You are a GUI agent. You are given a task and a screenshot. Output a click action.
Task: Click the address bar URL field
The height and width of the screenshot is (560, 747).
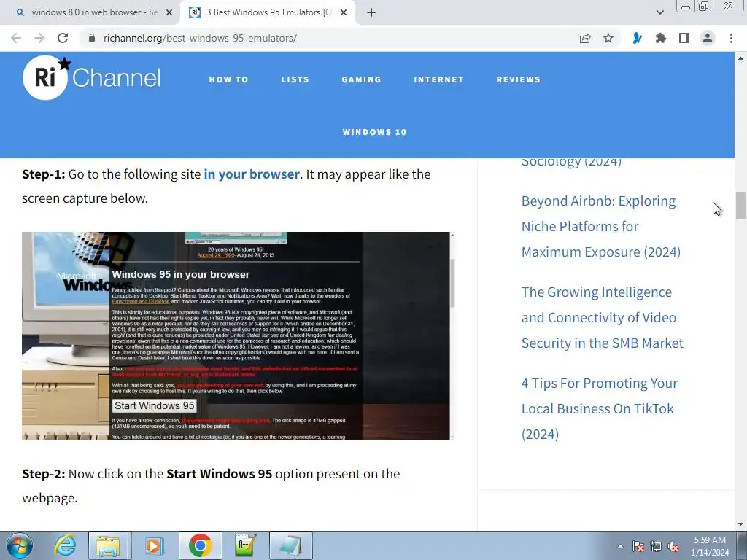(333, 38)
